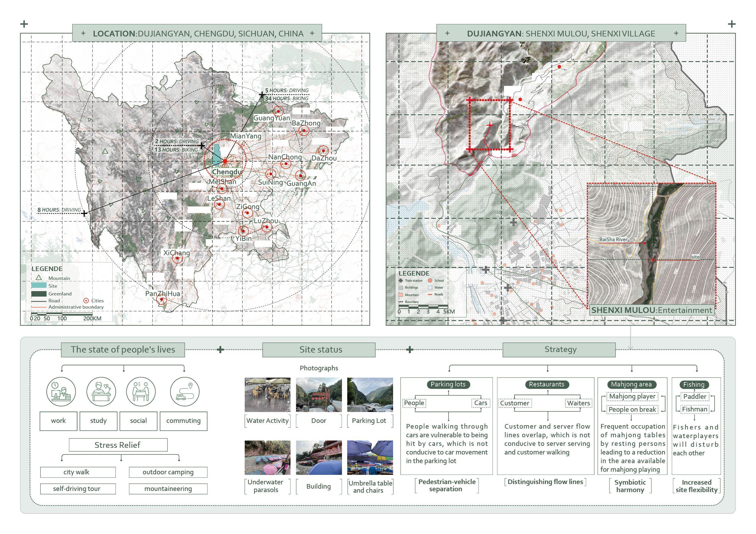Viewport: 756px width, 534px height.
Task: Select the Site status header
Action: (319, 349)
